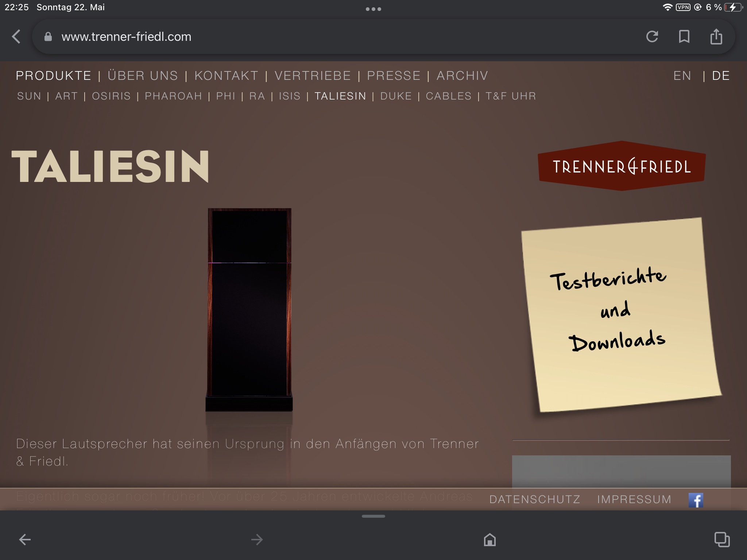This screenshot has height=560, width=747.
Task: Switch language to DE
Action: (x=721, y=75)
